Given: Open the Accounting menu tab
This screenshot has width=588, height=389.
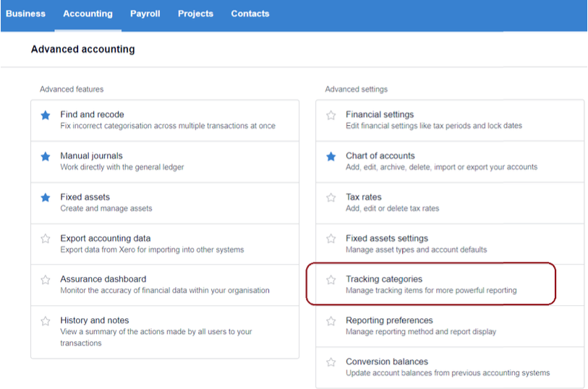Looking at the screenshot, I should tap(88, 14).
